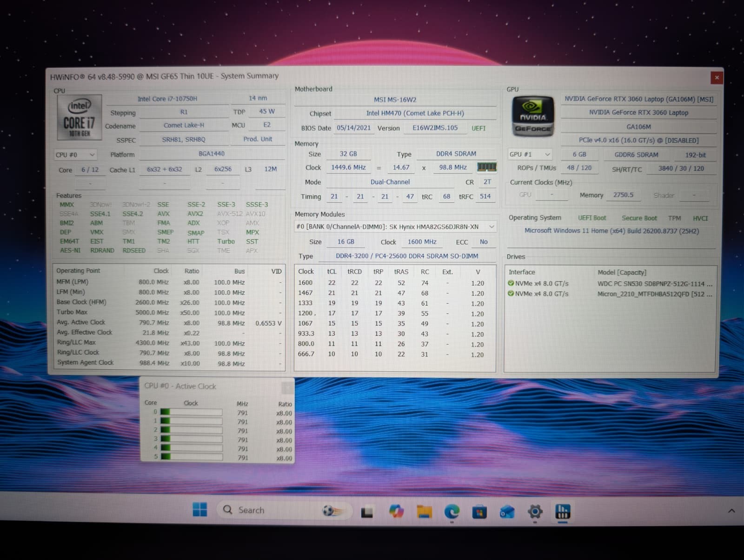Click the Ring/LLC Max row
This screenshot has width=744, height=560.
click(x=169, y=343)
